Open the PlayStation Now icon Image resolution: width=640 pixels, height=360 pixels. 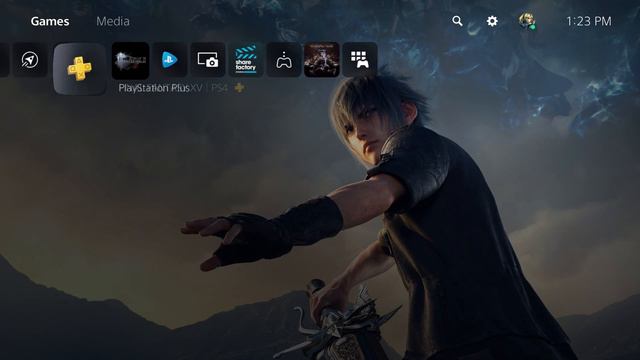pos(170,60)
